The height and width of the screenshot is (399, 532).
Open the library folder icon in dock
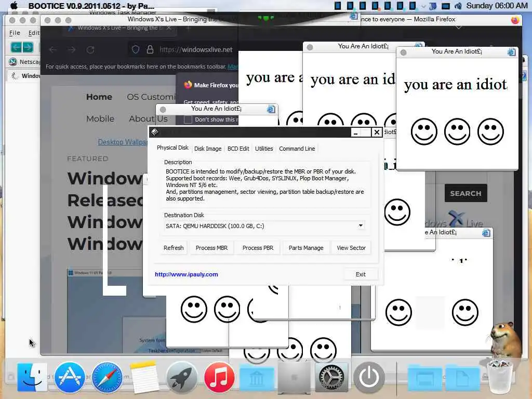pyautogui.click(x=257, y=378)
